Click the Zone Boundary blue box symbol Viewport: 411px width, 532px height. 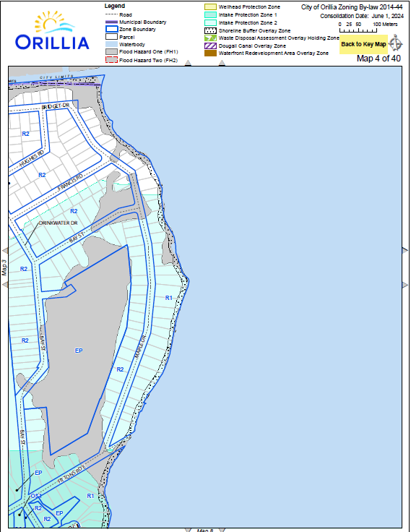point(111,29)
